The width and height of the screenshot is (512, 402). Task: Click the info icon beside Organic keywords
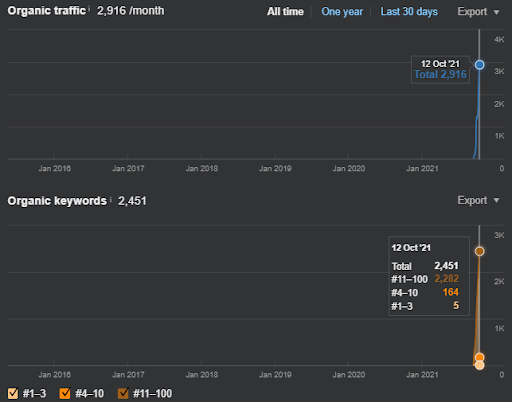click(x=110, y=198)
